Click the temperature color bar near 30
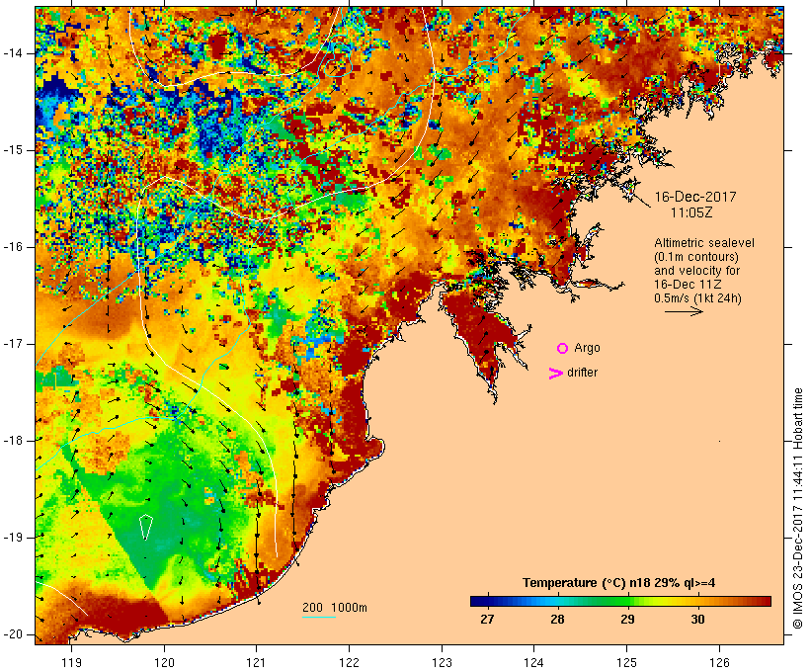810x672 pixels. (x=698, y=601)
